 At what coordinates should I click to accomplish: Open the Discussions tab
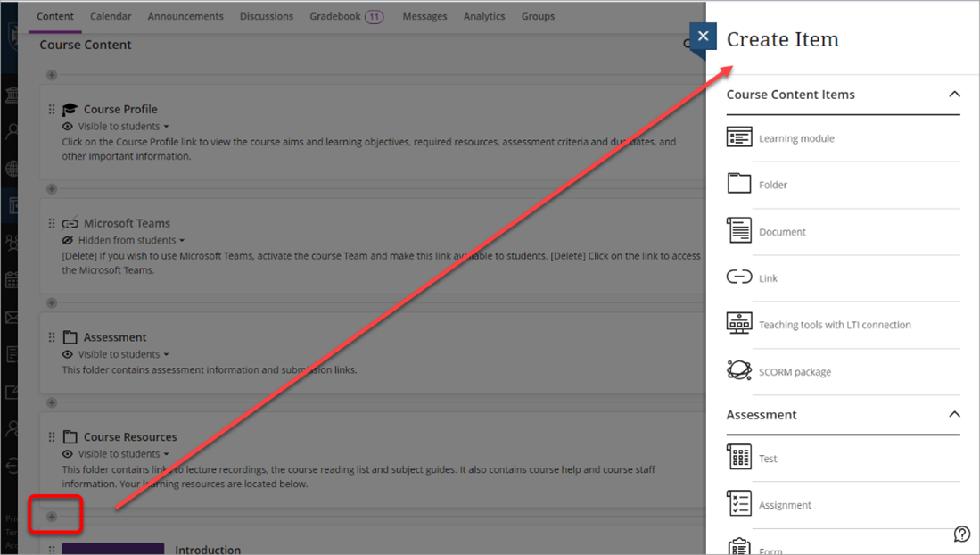coord(266,16)
